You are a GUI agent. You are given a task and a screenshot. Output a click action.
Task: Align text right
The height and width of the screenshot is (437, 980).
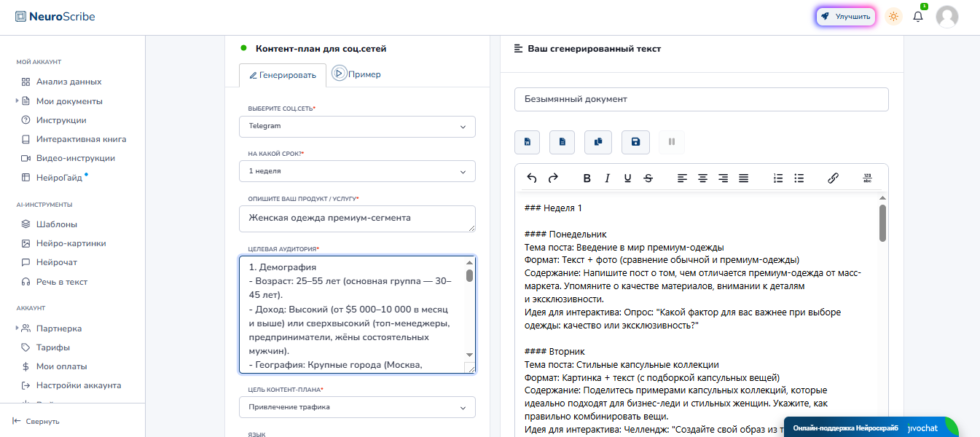723,178
